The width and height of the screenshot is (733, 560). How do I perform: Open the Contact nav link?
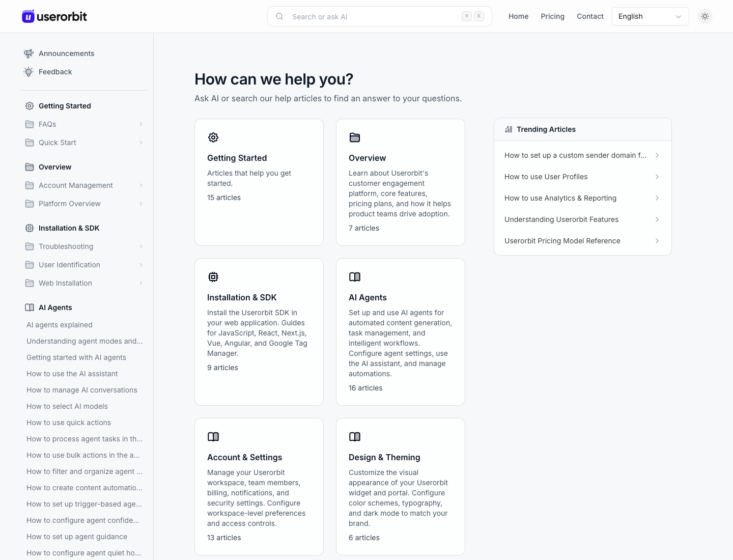pos(590,16)
